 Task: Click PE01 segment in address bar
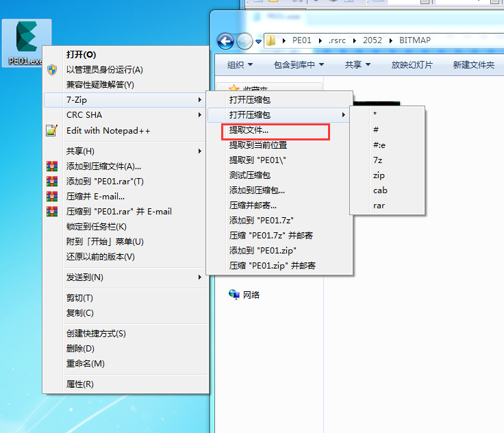(301, 40)
